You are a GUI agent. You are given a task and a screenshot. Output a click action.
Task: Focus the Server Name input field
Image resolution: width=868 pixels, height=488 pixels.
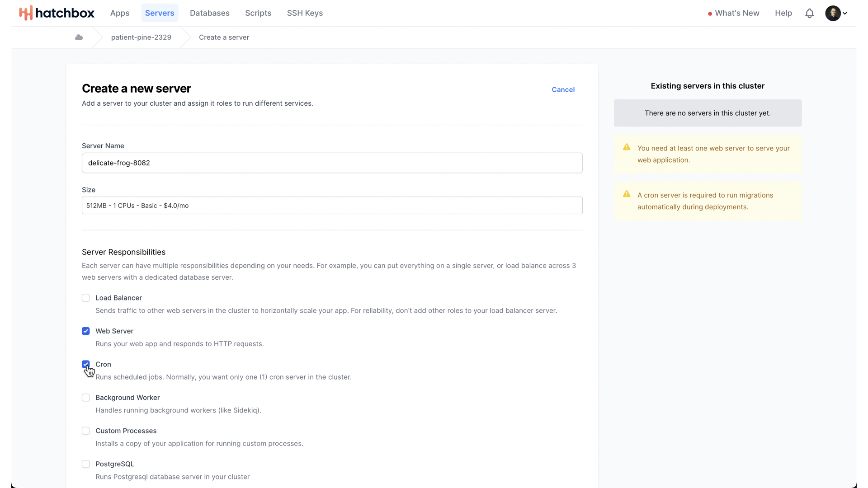tap(332, 163)
